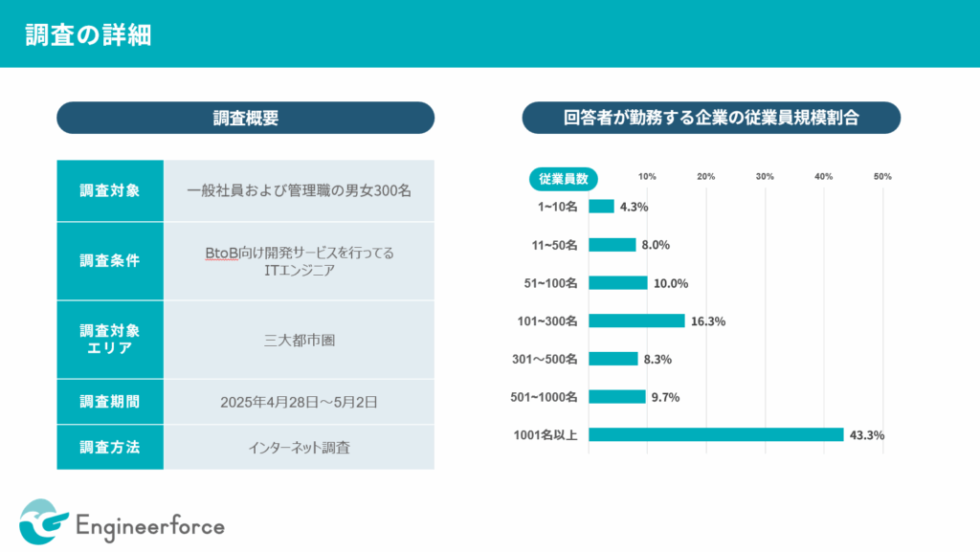Select the 調査条件 row label
980x552 pixels.
[x=110, y=260]
